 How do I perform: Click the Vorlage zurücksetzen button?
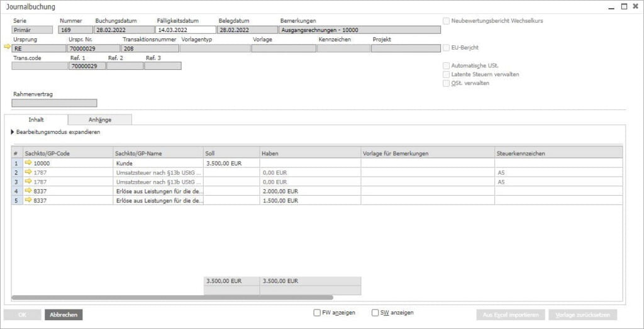pyautogui.click(x=582, y=315)
